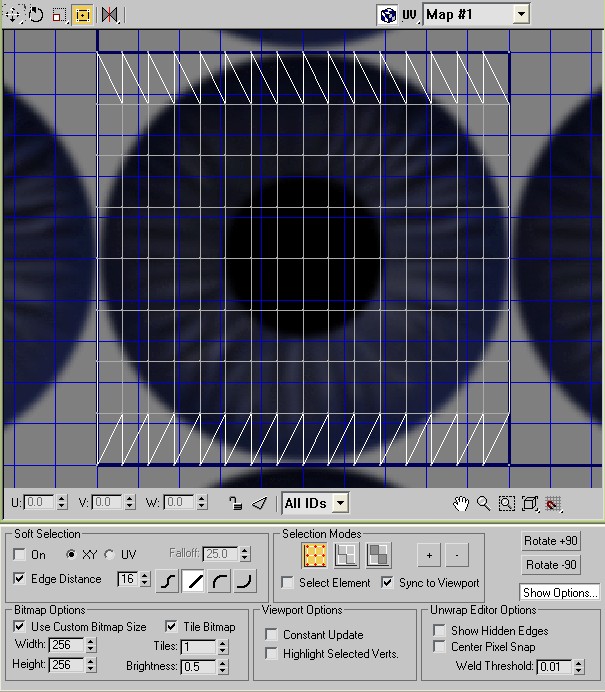
Task: Click the bitmap Height field
Action: 66,665
